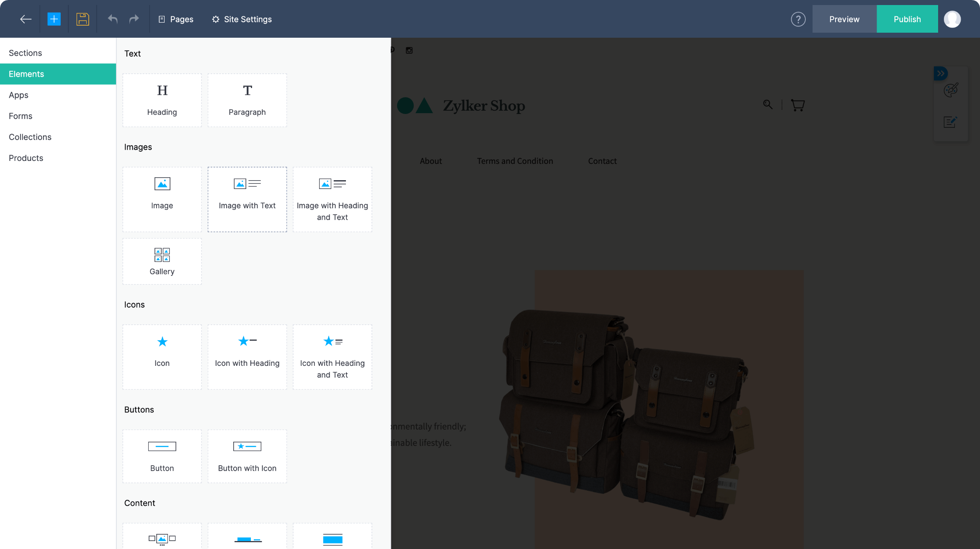The image size is (980, 549).
Task: Click the undo arrow icon
Action: coord(113,19)
